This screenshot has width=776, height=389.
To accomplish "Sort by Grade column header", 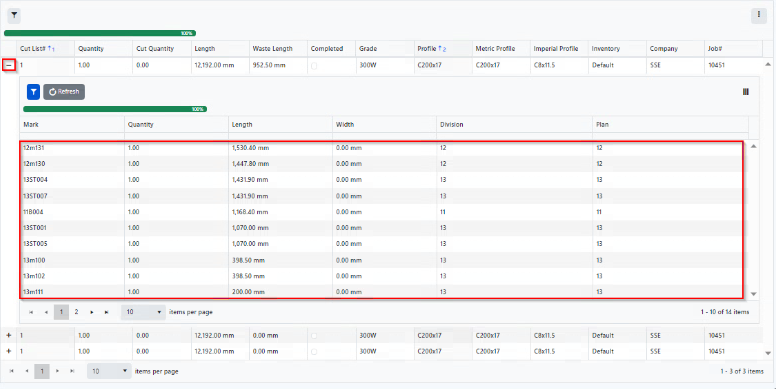I will (386, 49).
